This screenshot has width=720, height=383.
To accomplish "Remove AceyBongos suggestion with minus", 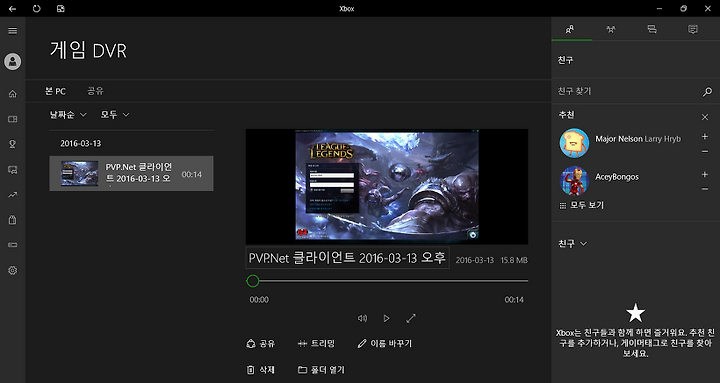I will [705, 189].
